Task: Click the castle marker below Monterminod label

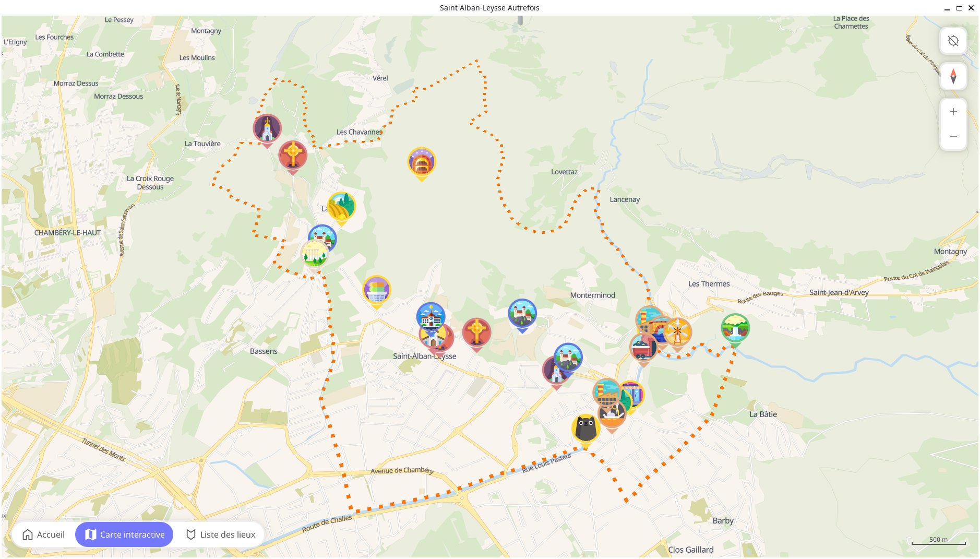Action: pyautogui.click(x=522, y=313)
